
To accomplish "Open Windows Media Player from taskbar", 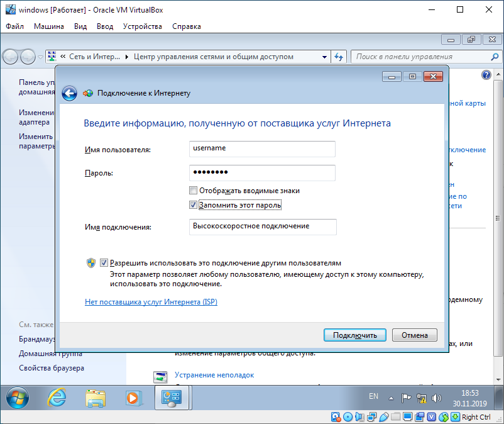I will coord(133,398).
